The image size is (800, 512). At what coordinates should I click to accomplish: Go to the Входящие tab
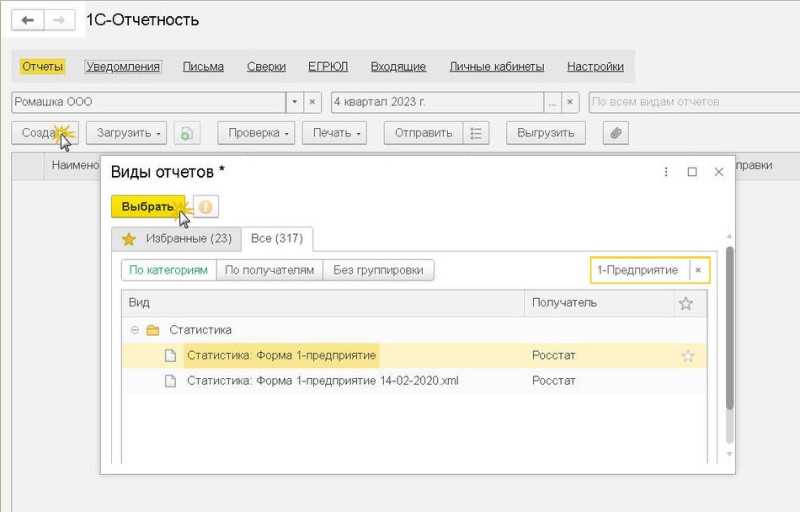398,67
